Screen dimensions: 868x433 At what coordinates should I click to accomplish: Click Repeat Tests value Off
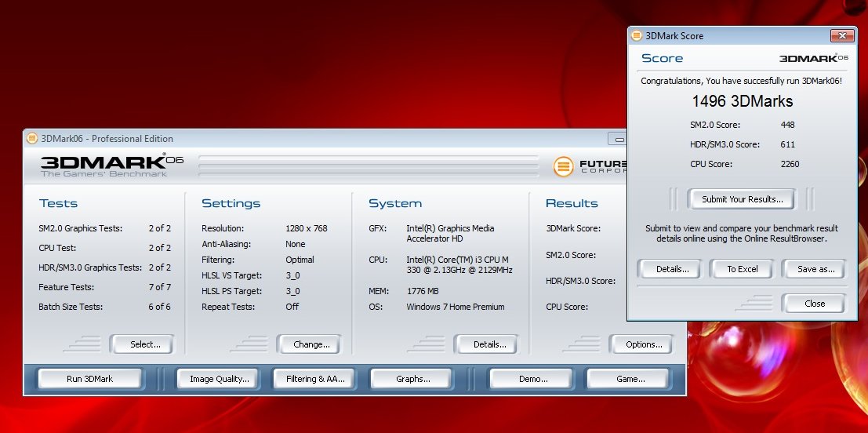point(292,306)
